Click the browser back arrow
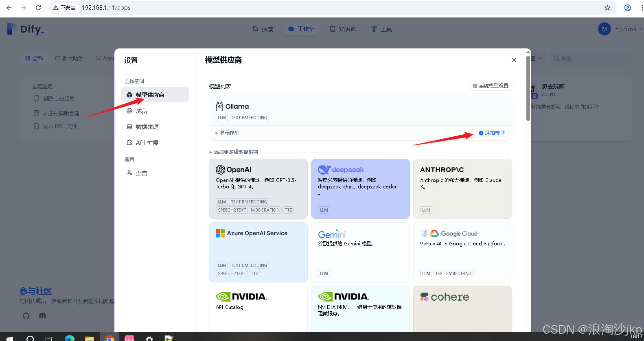The image size is (644, 341). [x=9, y=8]
